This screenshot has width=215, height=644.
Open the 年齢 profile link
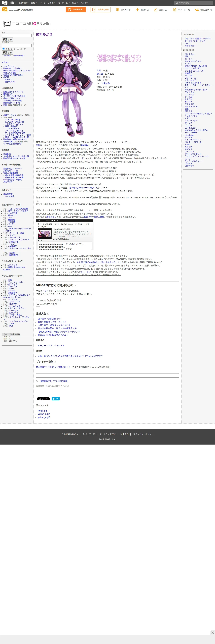(x=99, y=71)
